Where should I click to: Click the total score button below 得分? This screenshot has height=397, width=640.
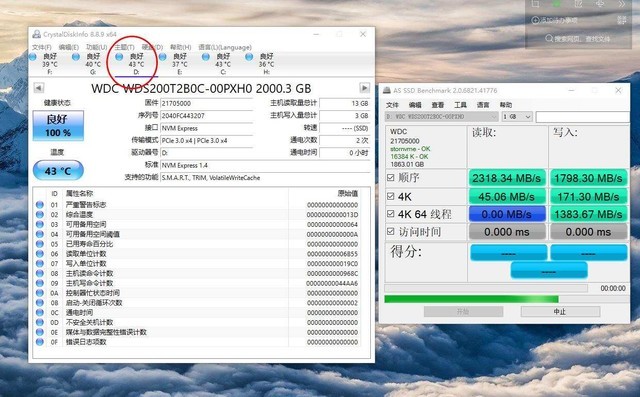549,271
